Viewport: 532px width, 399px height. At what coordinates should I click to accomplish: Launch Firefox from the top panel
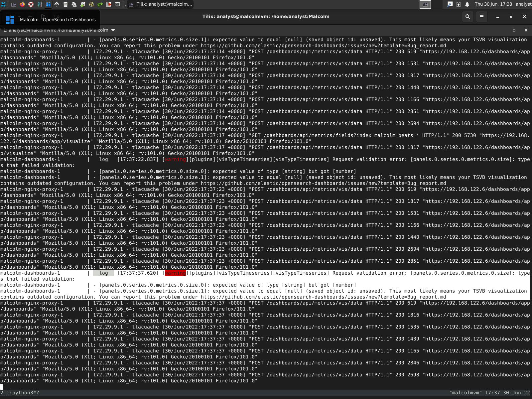[x=22, y=4]
